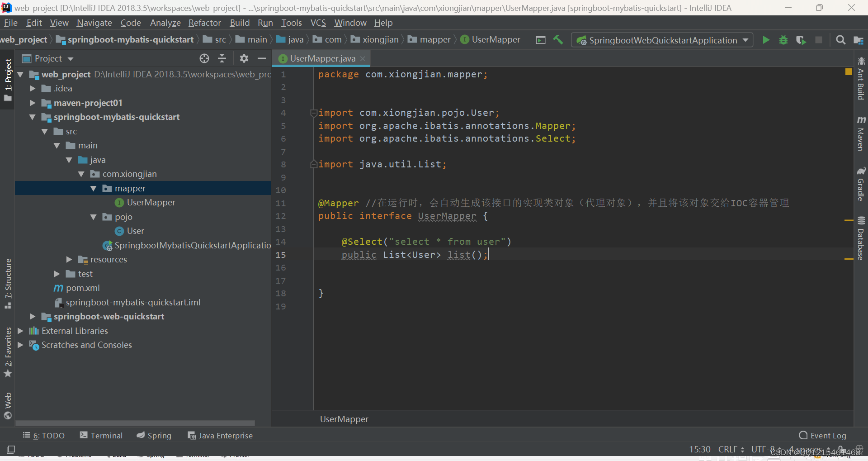Open Project panel settings gear
Image resolution: width=868 pixels, height=461 pixels.
[x=244, y=58]
